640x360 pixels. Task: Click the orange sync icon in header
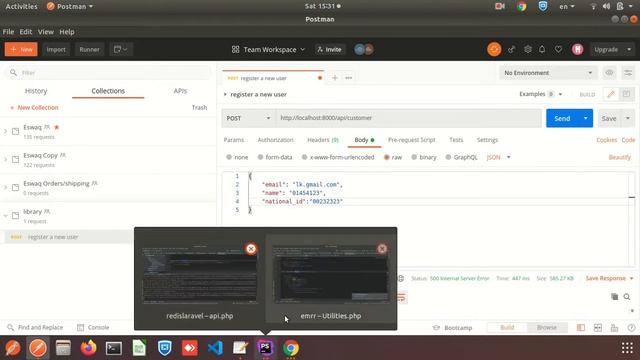click(x=494, y=49)
